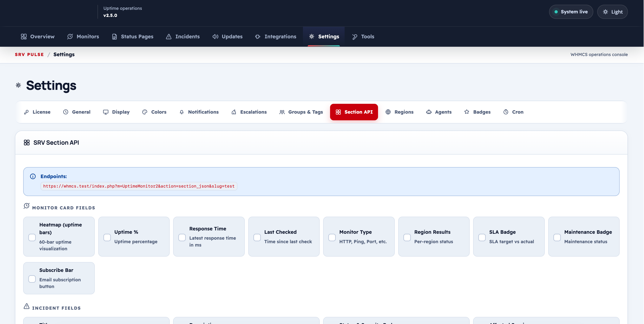This screenshot has height=324, width=644.
Task: Click the General clock icon
Action: (65, 112)
